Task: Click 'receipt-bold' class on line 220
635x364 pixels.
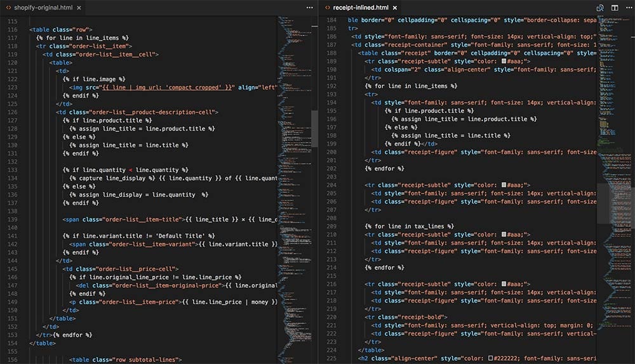Action: click(x=421, y=317)
